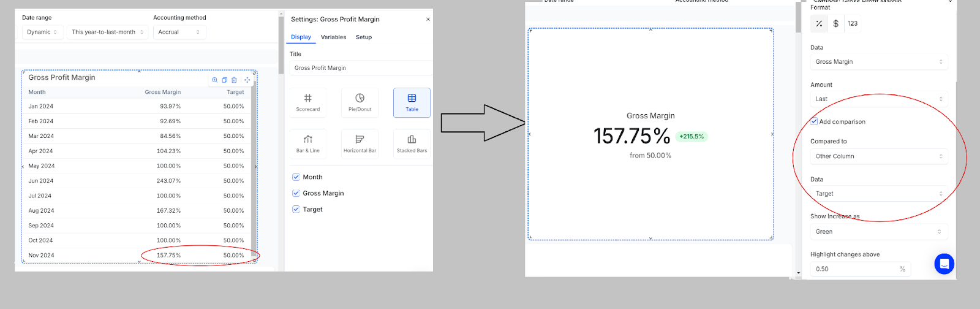Open the Target data dropdown

click(x=879, y=194)
